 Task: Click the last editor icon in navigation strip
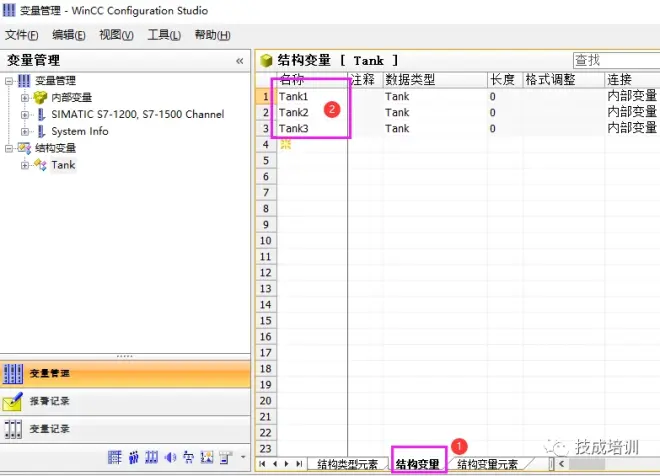click(226, 457)
